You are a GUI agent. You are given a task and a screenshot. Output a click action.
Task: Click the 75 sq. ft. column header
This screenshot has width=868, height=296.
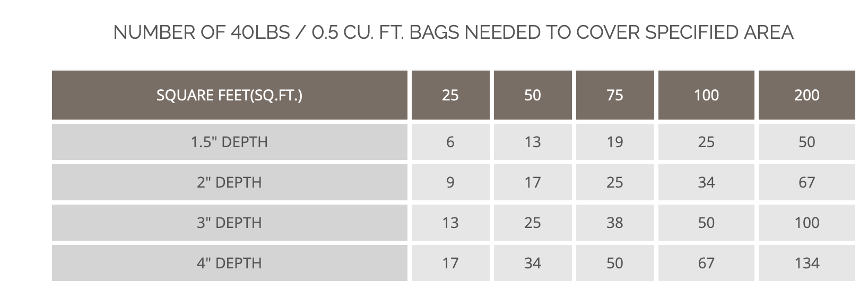pyautogui.click(x=614, y=95)
